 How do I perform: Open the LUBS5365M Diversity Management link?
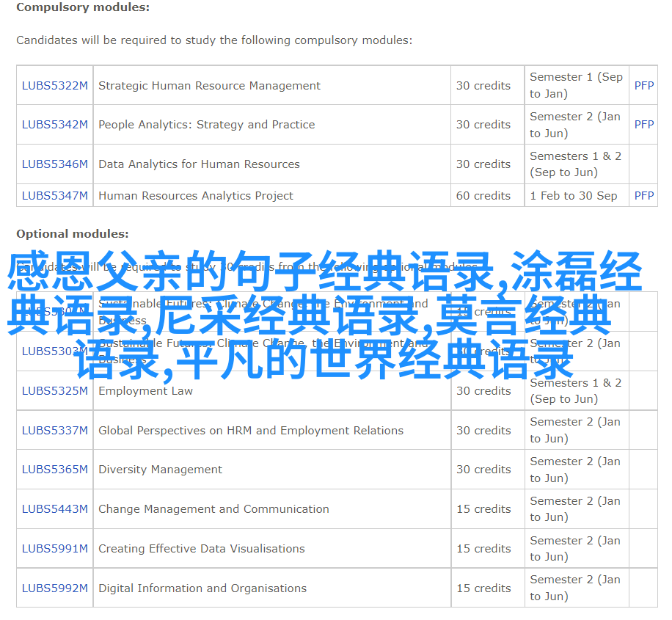54,470
